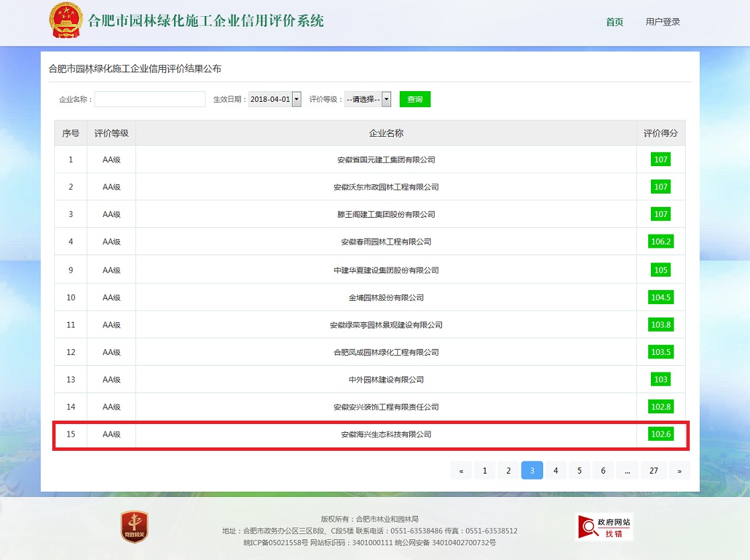Go to page 1 of results

click(485, 471)
